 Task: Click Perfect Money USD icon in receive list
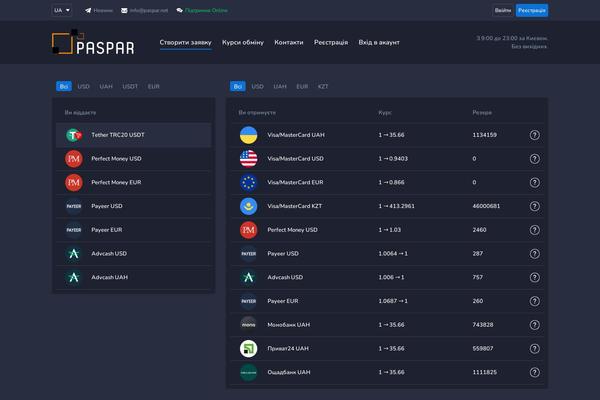[x=248, y=230]
